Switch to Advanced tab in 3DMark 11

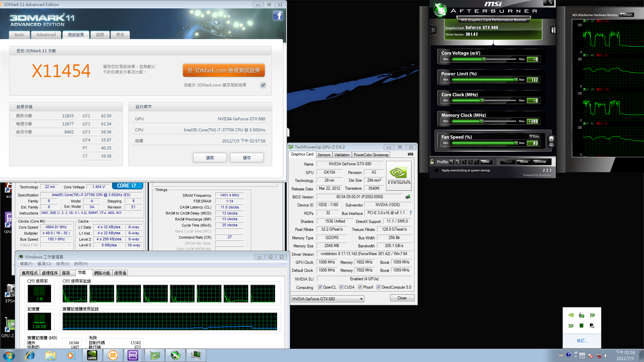click(46, 35)
